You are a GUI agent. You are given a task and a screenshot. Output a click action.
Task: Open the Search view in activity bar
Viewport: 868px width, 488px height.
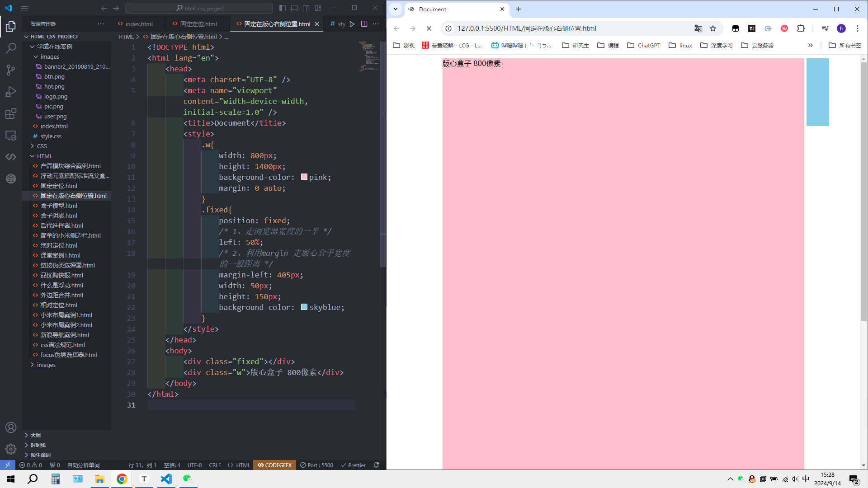pos(11,48)
